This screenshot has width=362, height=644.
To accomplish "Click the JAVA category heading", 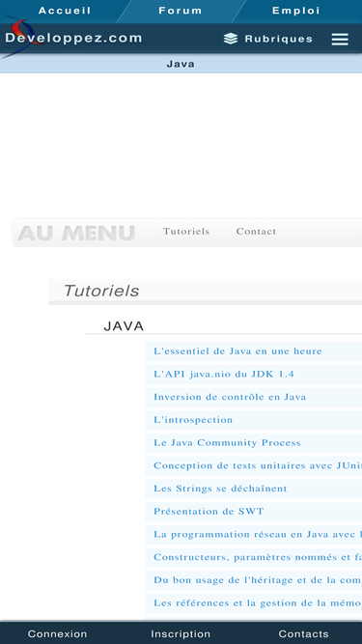I will (124, 326).
